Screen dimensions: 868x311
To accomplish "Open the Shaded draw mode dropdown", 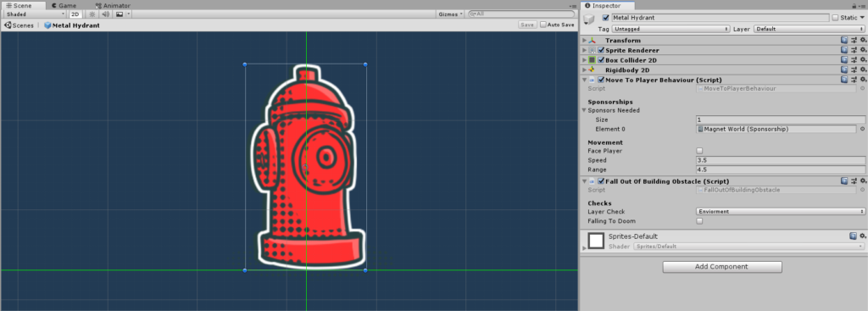I will (x=35, y=14).
